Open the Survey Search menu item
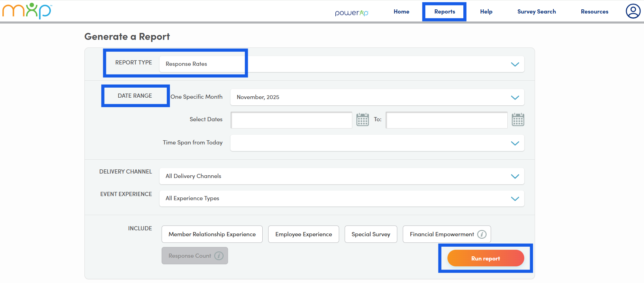This screenshot has height=283, width=644. pyautogui.click(x=536, y=12)
